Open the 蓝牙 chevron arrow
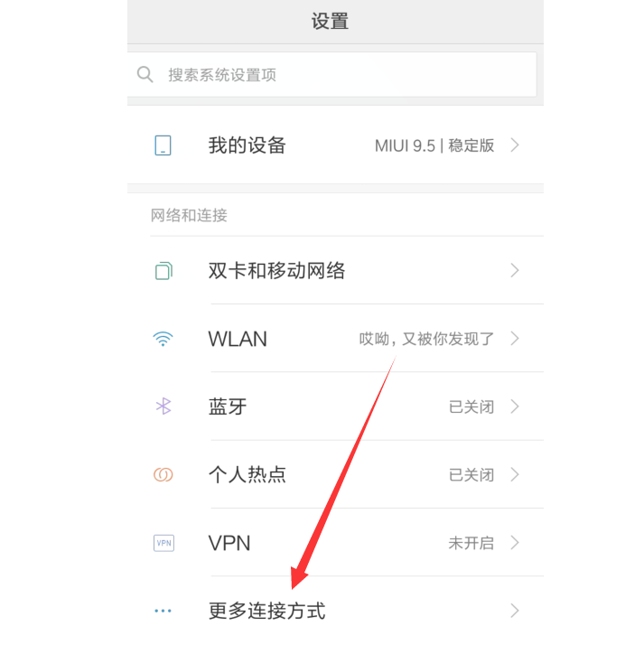Viewport: 644px width, 654px height. coord(515,406)
